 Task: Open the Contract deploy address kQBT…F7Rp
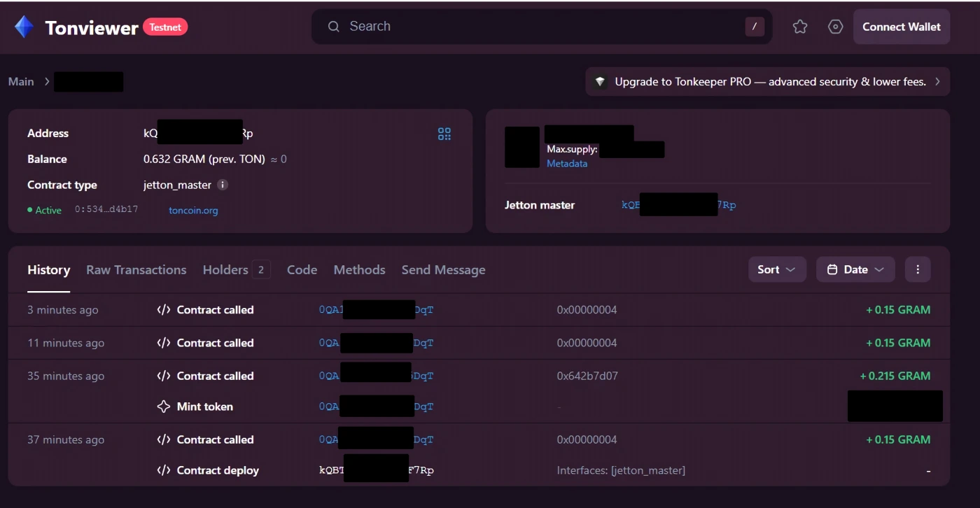pos(377,470)
